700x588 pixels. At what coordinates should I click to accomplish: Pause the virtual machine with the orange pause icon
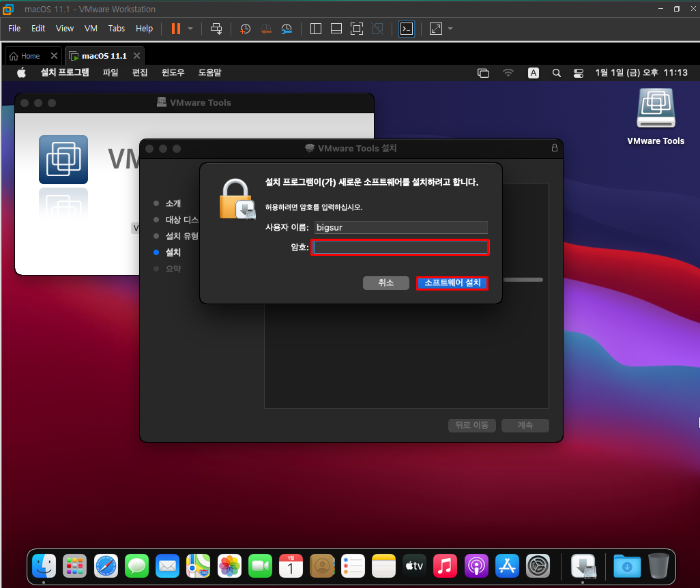click(x=176, y=29)
